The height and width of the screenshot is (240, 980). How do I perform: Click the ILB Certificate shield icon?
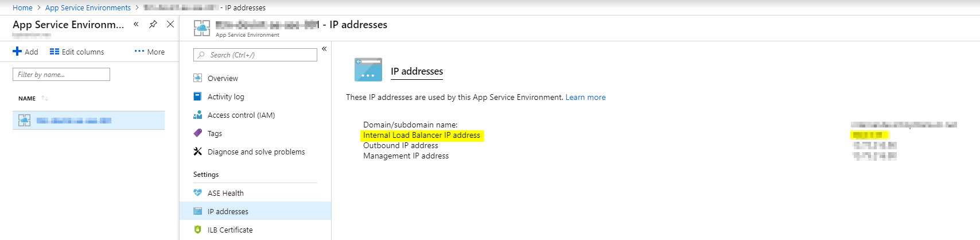pos(197,230)
